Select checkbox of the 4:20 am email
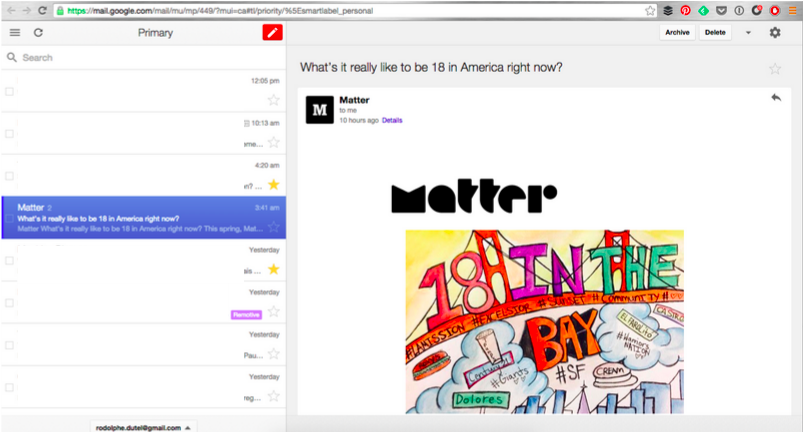804x432 pixels. (x=9, y=176)
